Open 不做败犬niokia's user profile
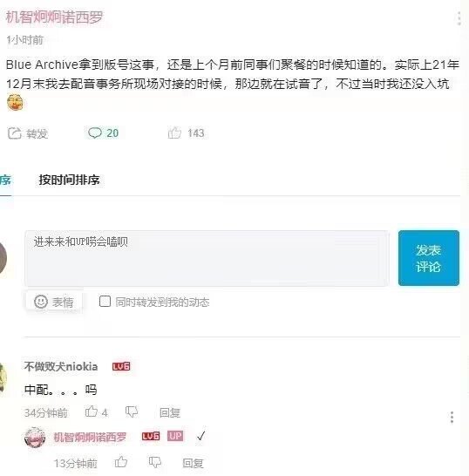The image size is (469, 476). click(x=61, y=367)
